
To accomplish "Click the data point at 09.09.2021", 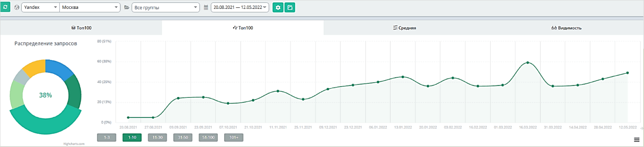I will [x=178, y=98].
